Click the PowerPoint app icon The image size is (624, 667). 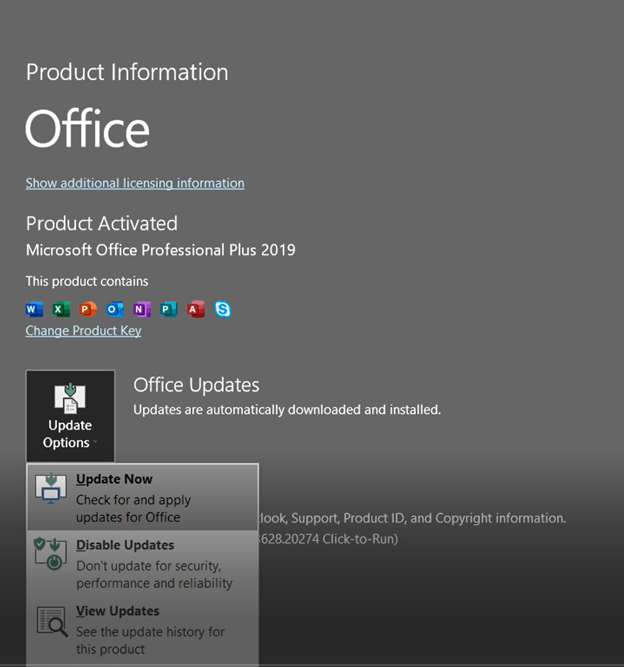click(88, 309)
